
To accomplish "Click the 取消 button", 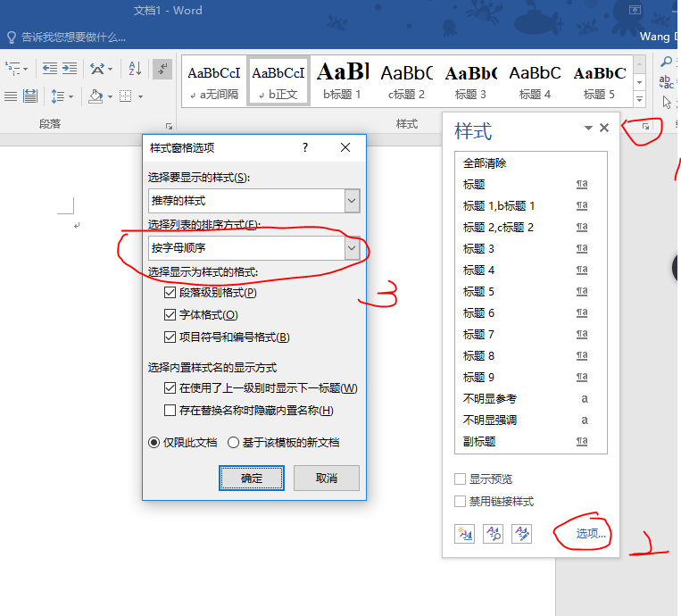I will (x=327, y=479).
